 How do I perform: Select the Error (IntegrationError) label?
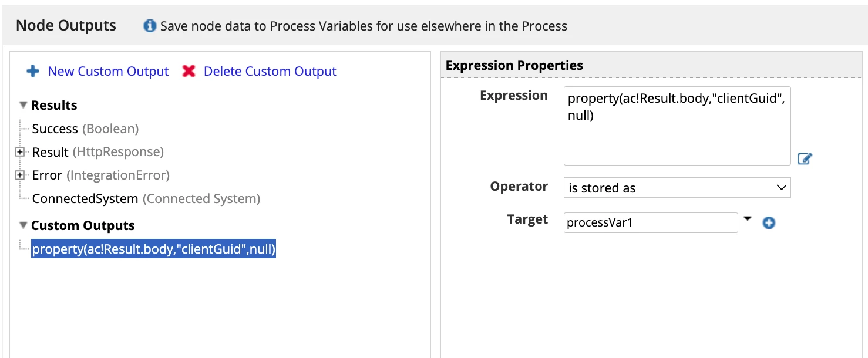pos(100,175)
